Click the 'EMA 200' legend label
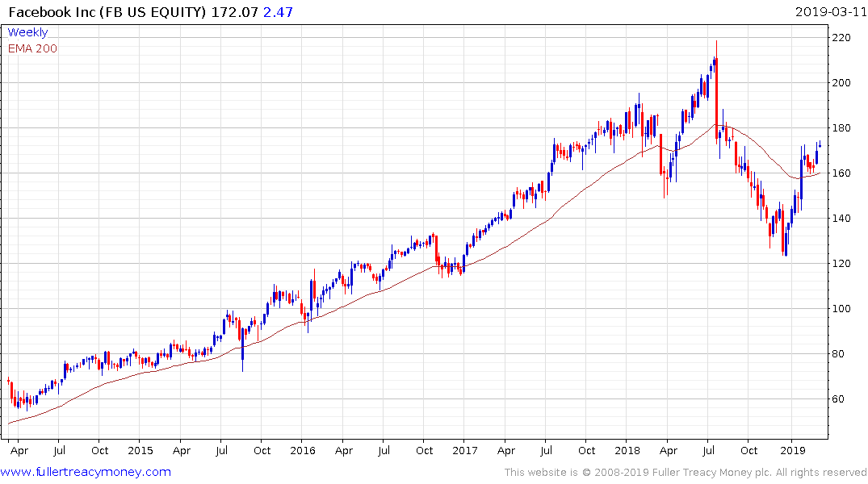 32,48
